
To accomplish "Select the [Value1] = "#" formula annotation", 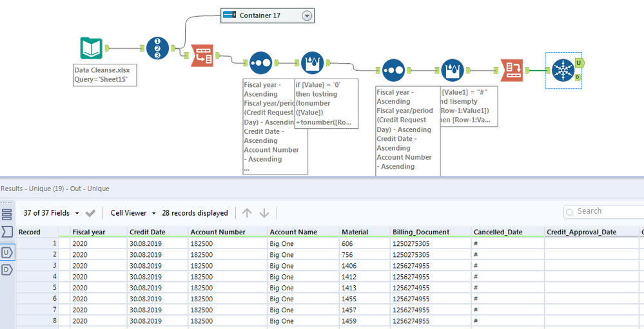I will point(469,106).
